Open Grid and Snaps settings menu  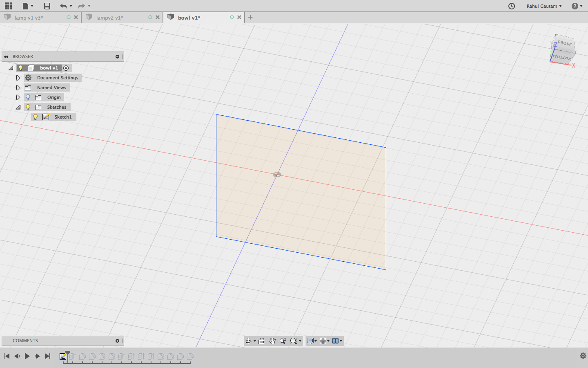pos(324,341)
